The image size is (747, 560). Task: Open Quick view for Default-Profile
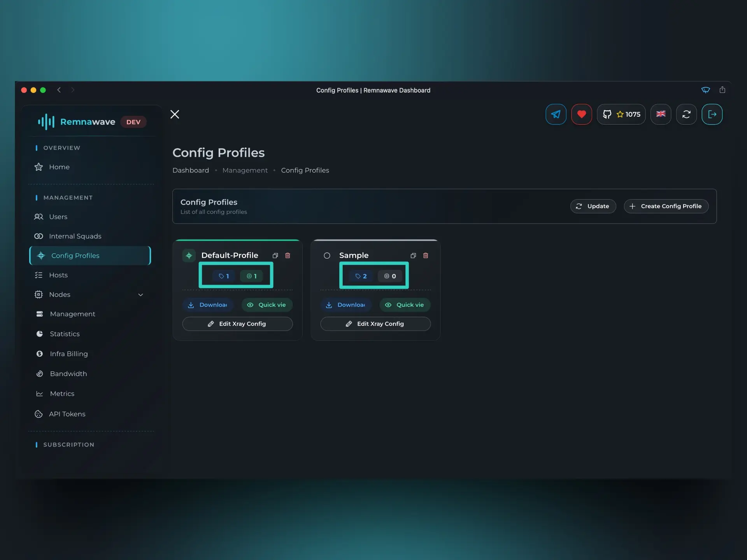tap(267, 305)
